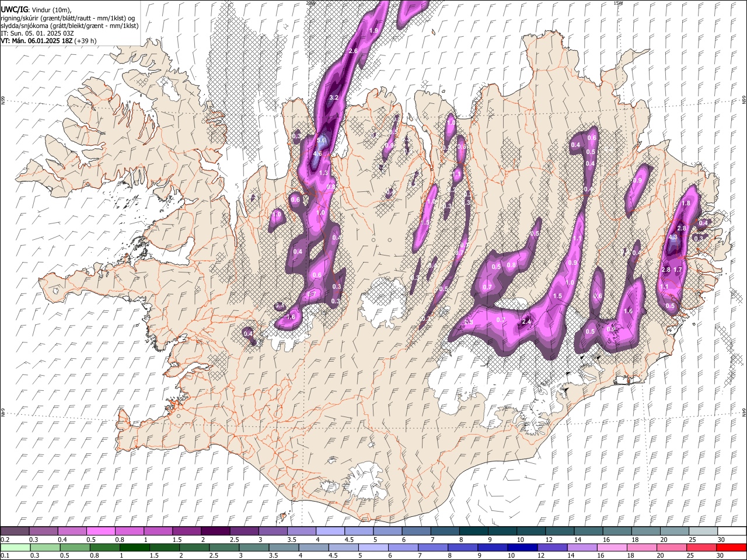This screenshot has width=747, height=560.
Task: Click the 1.3 precipitation value below 4.6
Action: tap(323, 173)
